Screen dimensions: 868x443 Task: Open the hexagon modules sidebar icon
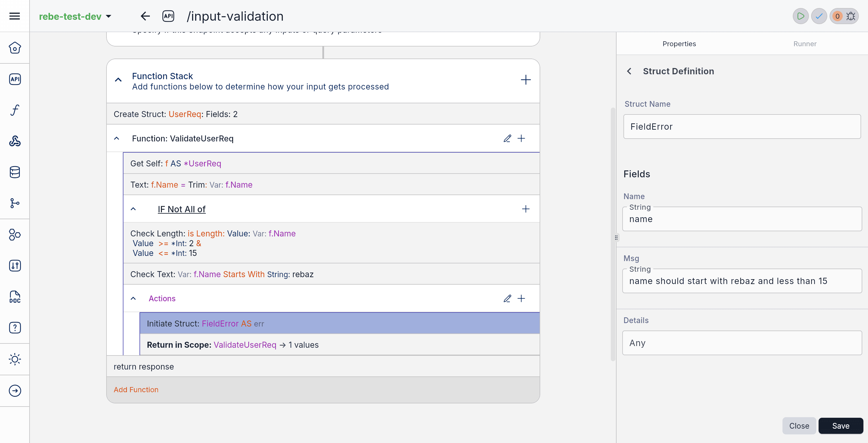14,234
